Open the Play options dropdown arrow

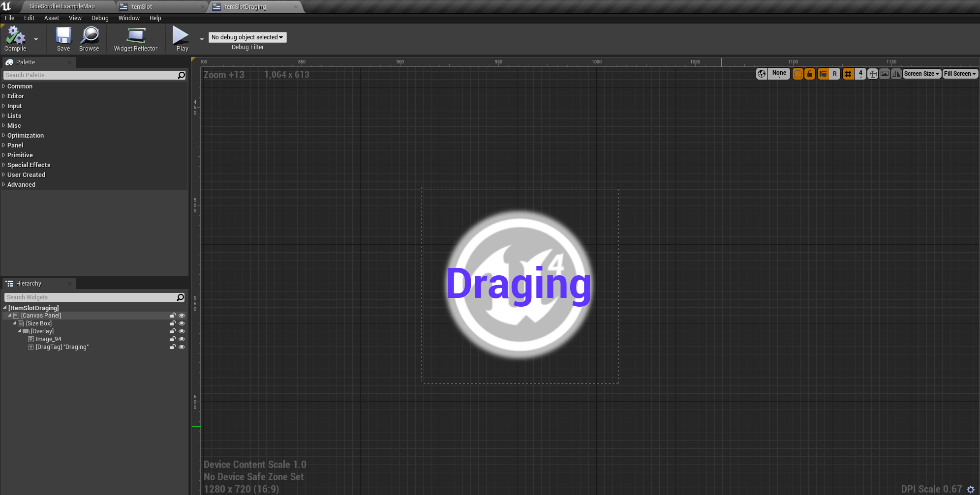coord(202,39)
